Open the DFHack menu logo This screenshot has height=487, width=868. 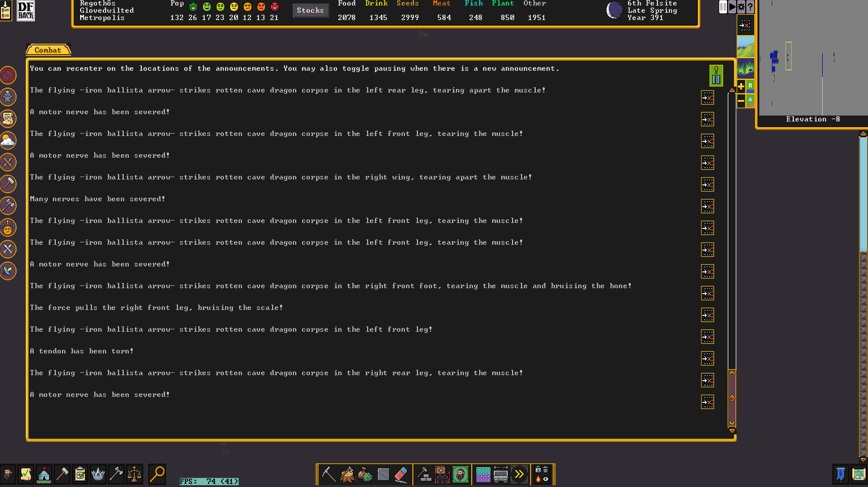click(25, 10)
